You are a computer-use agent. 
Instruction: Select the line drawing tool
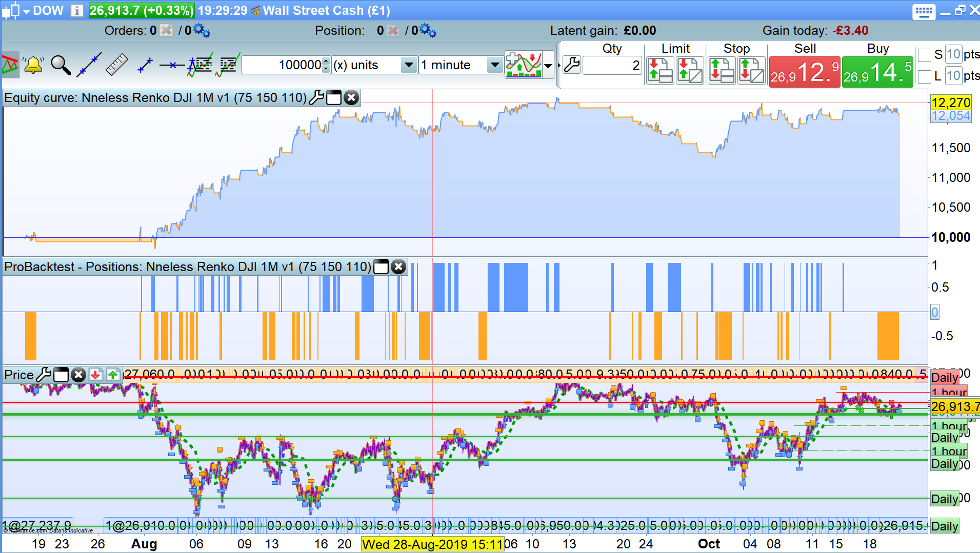(89, 65)
